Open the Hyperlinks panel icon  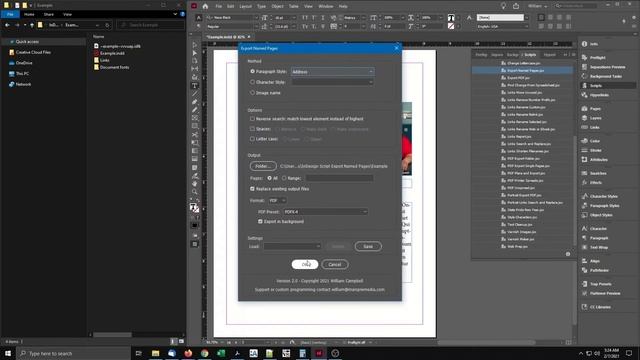[x=584, y=95]
